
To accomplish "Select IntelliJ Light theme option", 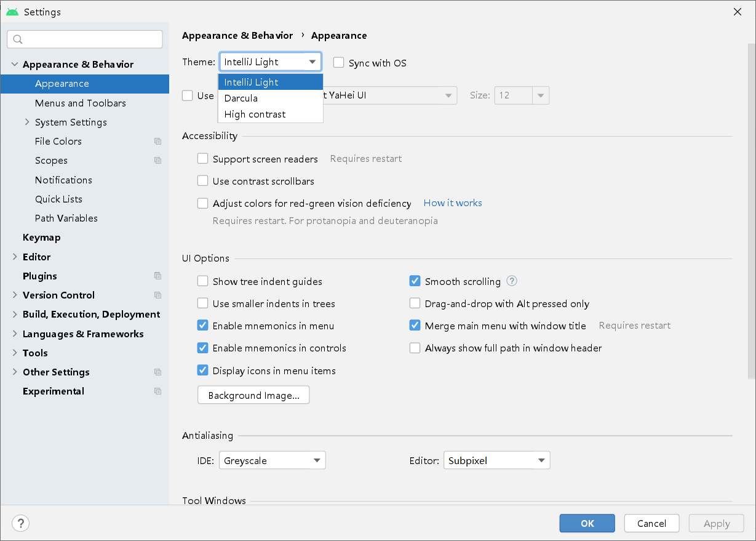I will (271, 82).
